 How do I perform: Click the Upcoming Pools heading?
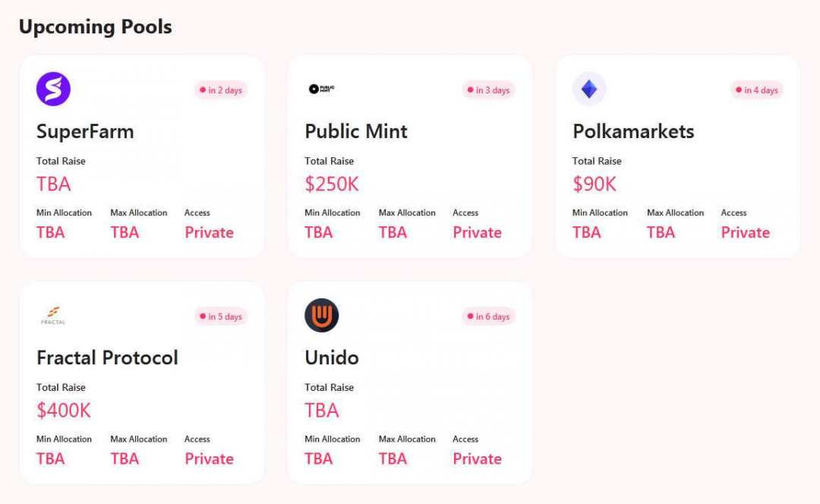96,27
